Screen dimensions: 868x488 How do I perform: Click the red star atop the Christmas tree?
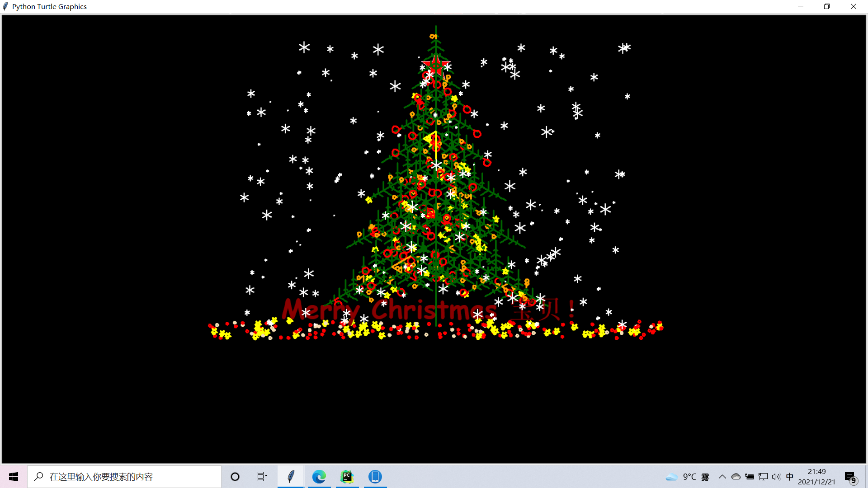[435, 66]
